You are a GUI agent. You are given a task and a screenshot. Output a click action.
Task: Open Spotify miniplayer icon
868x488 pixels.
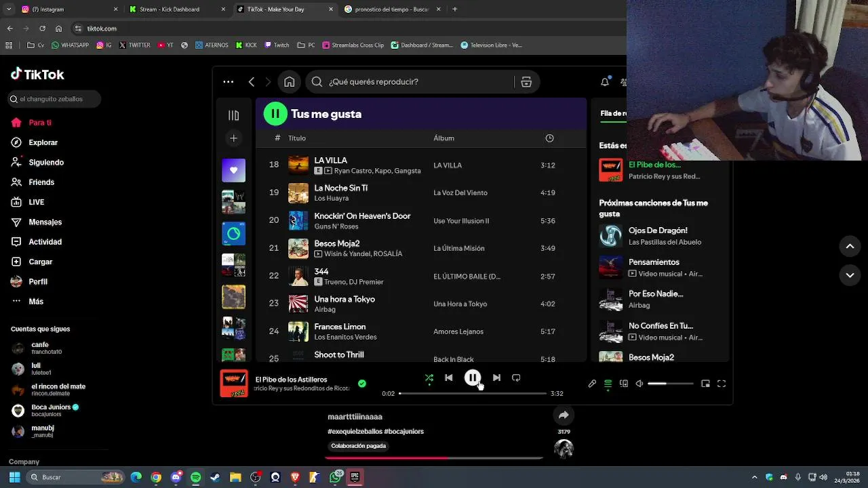click(705, 384)
